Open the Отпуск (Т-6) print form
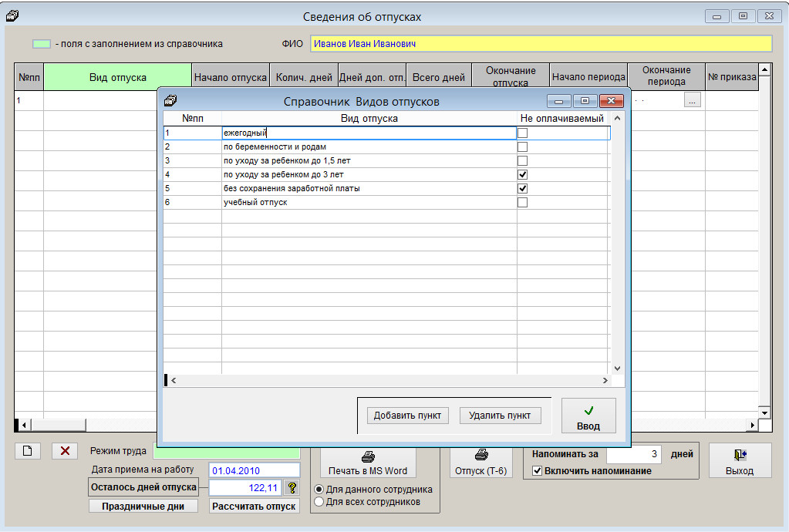This screenshot has height=532, width=789. [x=481, y=462]
